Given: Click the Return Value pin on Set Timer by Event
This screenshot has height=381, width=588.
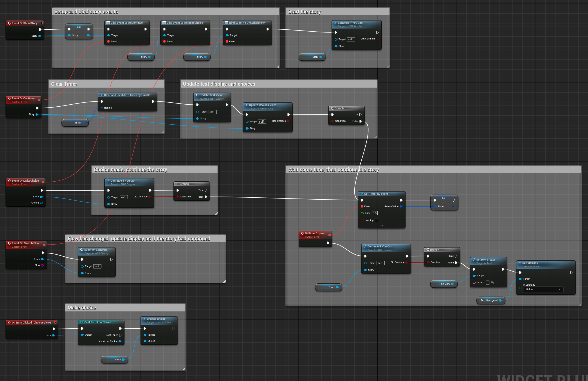Looking at the screenshot, I should 401,206.
